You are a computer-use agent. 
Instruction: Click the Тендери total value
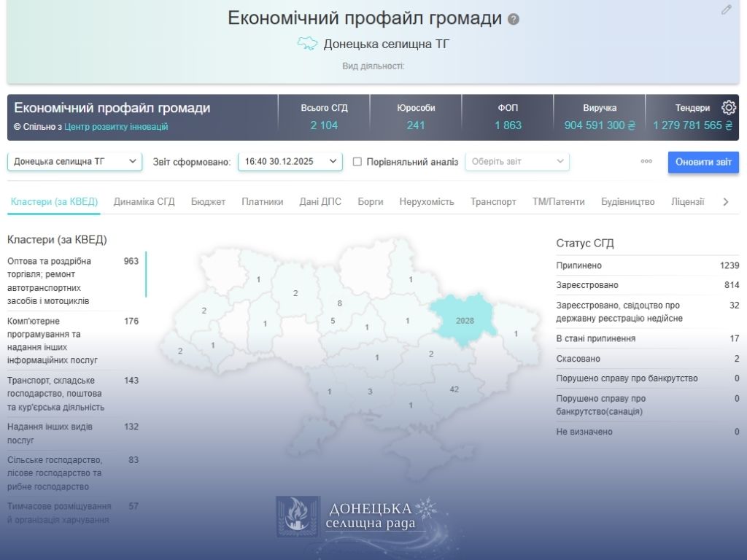tap(692, 125)
